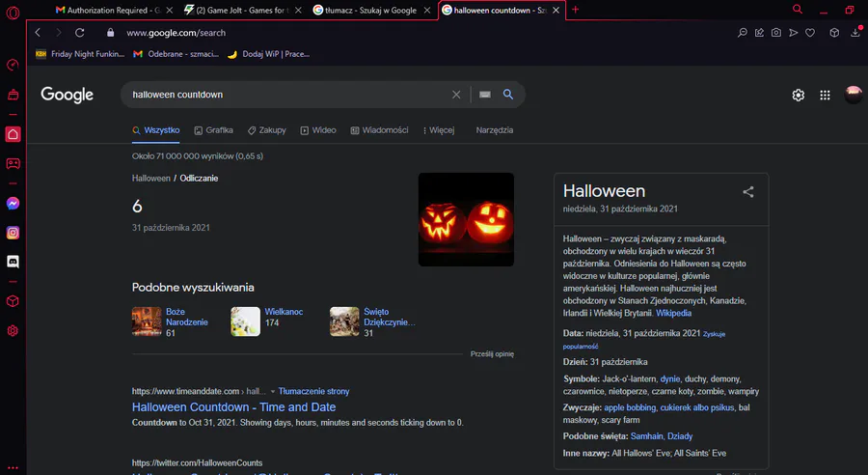The image size is (868, 475).
Task: Click the send paper-plane toolbar icon
Action: [794, 33]
